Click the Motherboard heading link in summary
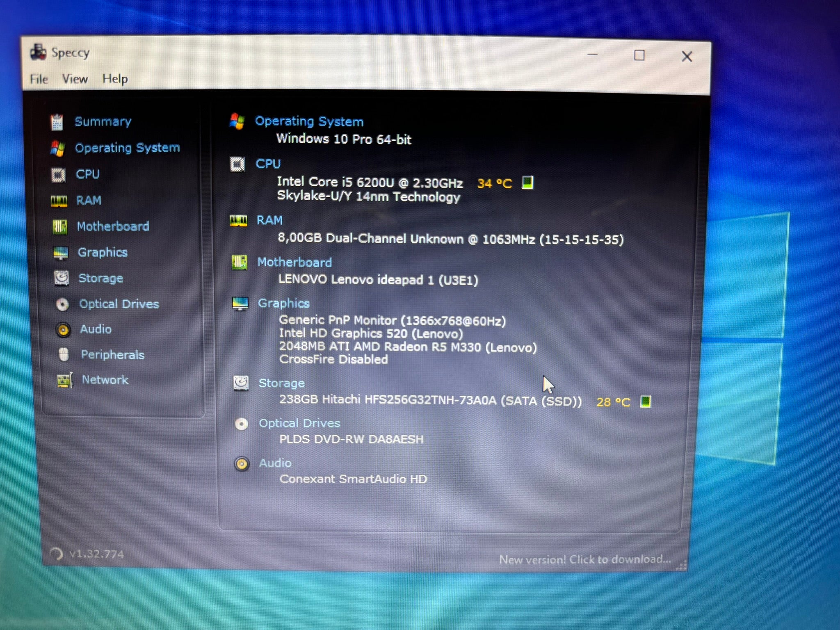This screenshot has height=630, width=840. 295,262
